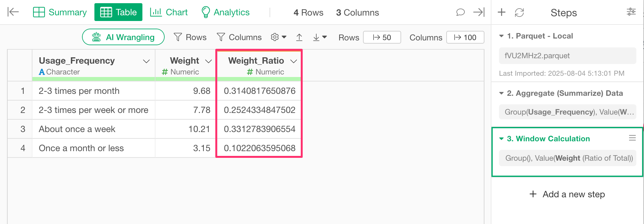Screen dimensions: 644x224
Task: Click the refresh icon in the Steps header
Action: click(x=519, y=13)
